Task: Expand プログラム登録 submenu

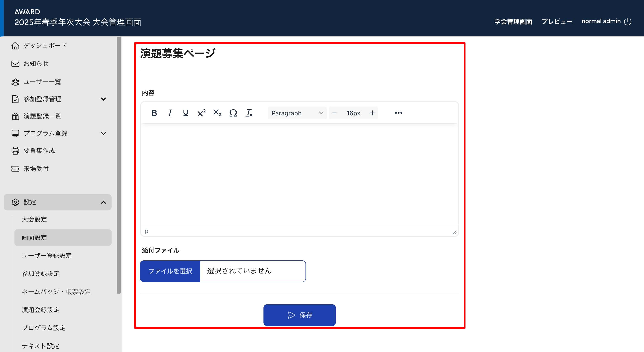Action: pos(103,133)
